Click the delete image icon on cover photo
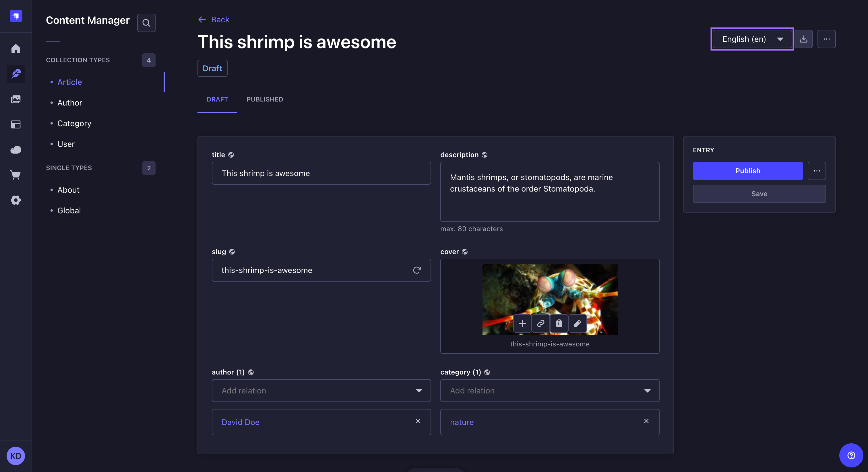The image size is (868, 472). [559, 323]
